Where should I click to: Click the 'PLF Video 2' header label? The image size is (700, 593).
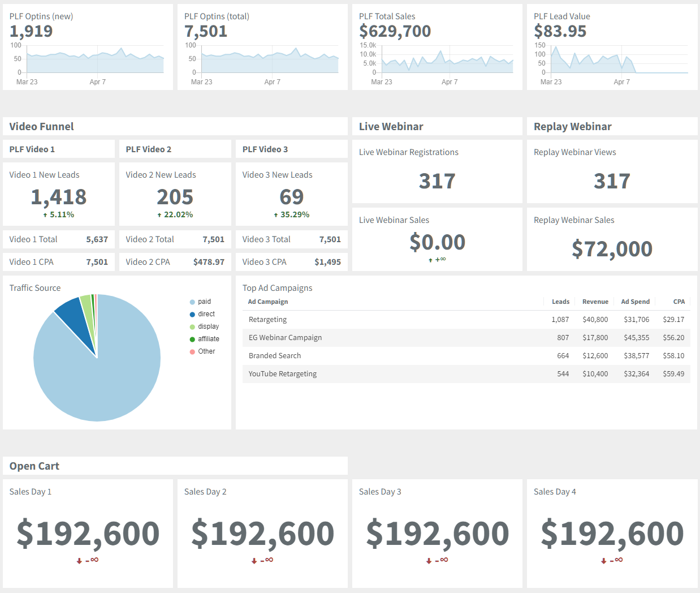[149, 148]
